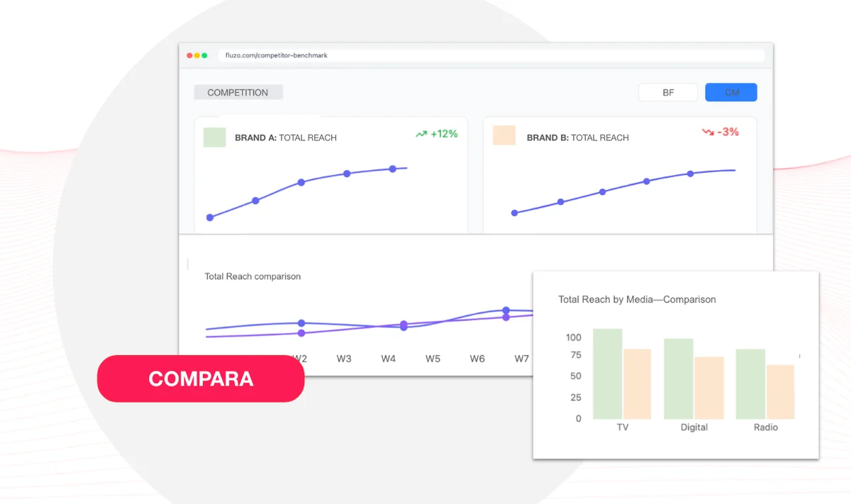Click the last data point on Brand A line
This screenshot has width=851, height=504.
392,169
